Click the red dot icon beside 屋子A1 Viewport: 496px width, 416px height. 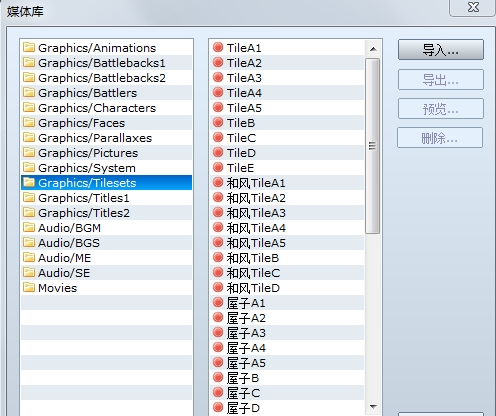(x=218, y=302)
